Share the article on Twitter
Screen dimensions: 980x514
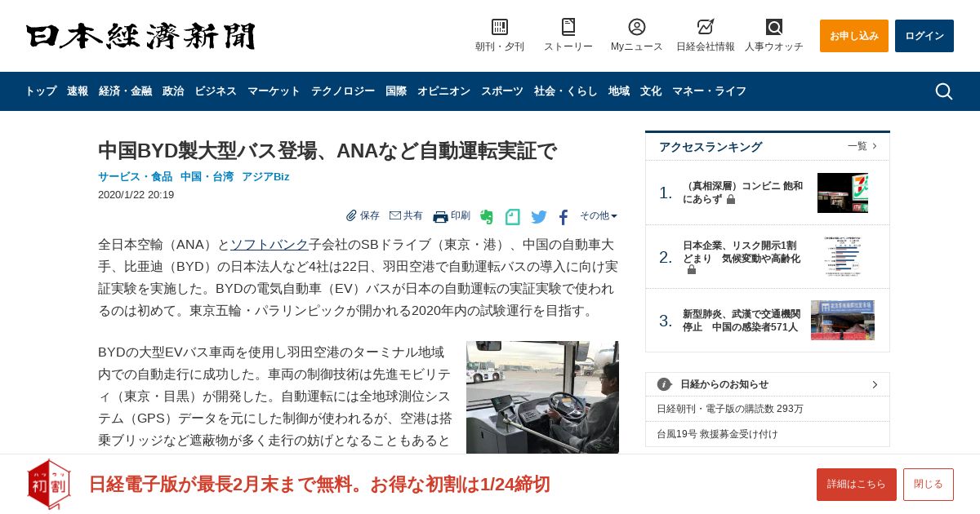(x=539, y=217)
